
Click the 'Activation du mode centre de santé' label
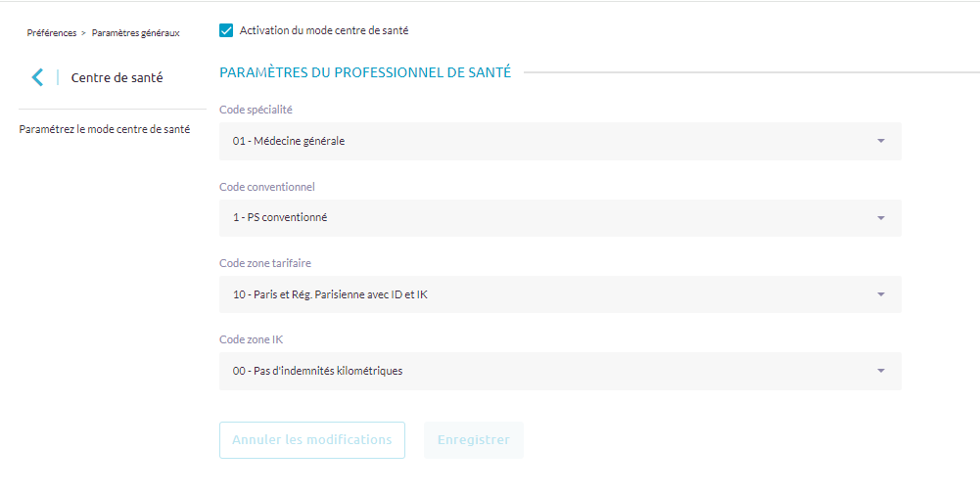(323, 30)
